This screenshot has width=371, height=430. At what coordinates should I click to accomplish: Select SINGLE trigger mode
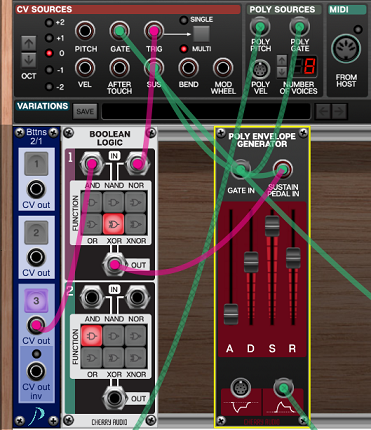click(x=183, y=20)
